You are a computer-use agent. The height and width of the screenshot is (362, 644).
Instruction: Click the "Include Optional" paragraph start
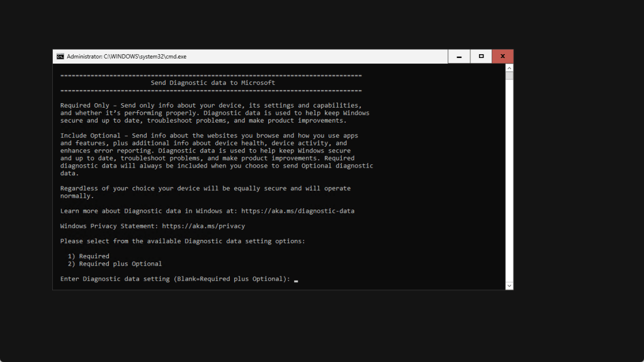pyautogui.click(x=90, y=135)
